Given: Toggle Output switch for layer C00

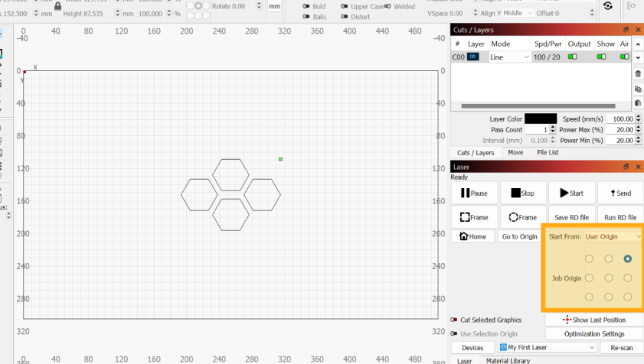Looking at the screenshot, I should pyautogui.click(x=572, y=57).
